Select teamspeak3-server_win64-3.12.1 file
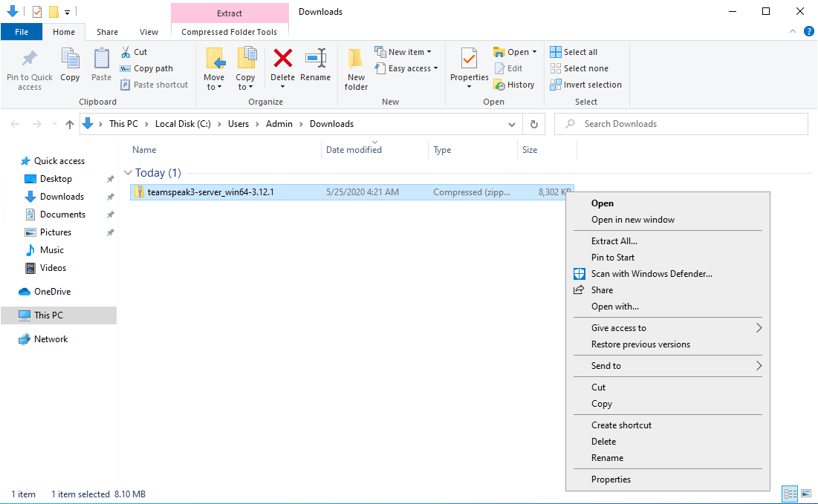This screenshot has height=504, width=818. click(x=351, y=192)
